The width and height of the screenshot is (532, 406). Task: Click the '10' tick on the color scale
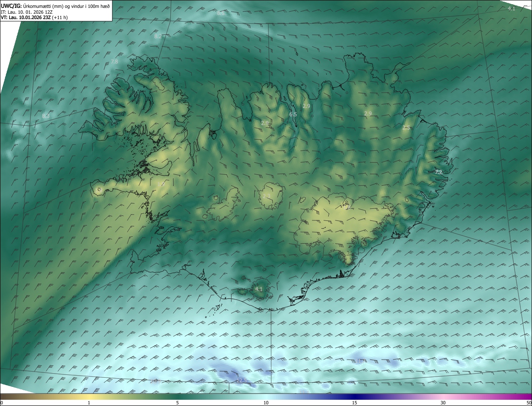point(266,403)
